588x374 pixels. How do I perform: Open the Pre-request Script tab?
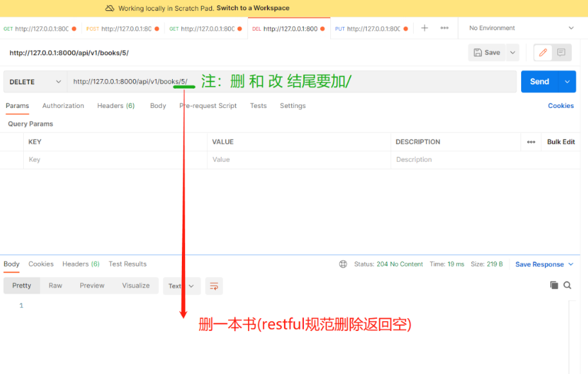[208, 106]
